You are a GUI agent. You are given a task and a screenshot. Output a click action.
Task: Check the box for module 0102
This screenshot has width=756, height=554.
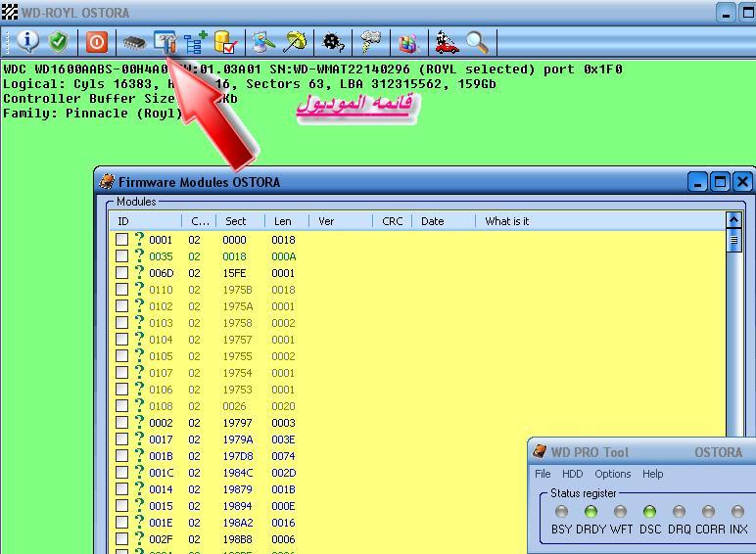click(x=122, y=306)
